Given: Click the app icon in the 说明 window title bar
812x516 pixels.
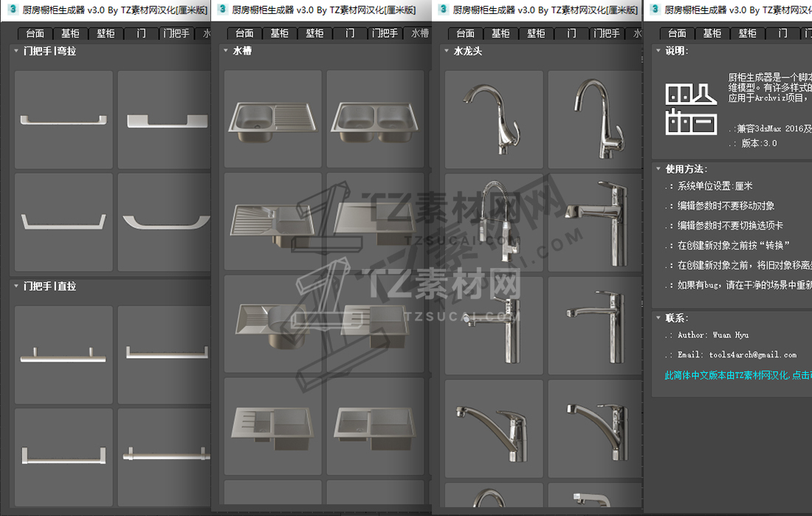Looking at the screenshot, I should [x=655, y=10].
